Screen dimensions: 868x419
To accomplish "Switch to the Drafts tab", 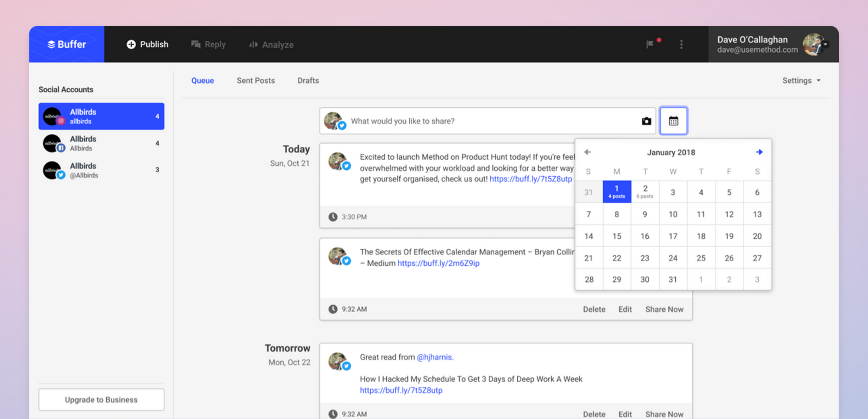I will [308, 80].
